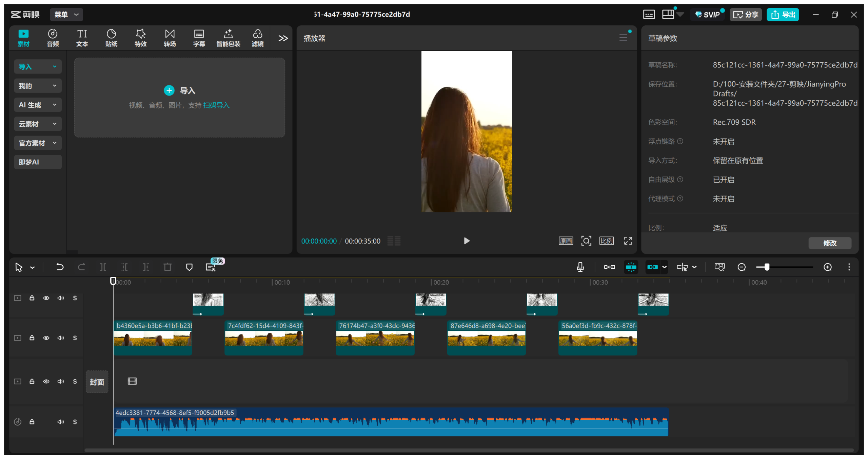Click the delete trash icon in toolbar
This screenshot has width=868, height=455.
click(x=167, y=267)
